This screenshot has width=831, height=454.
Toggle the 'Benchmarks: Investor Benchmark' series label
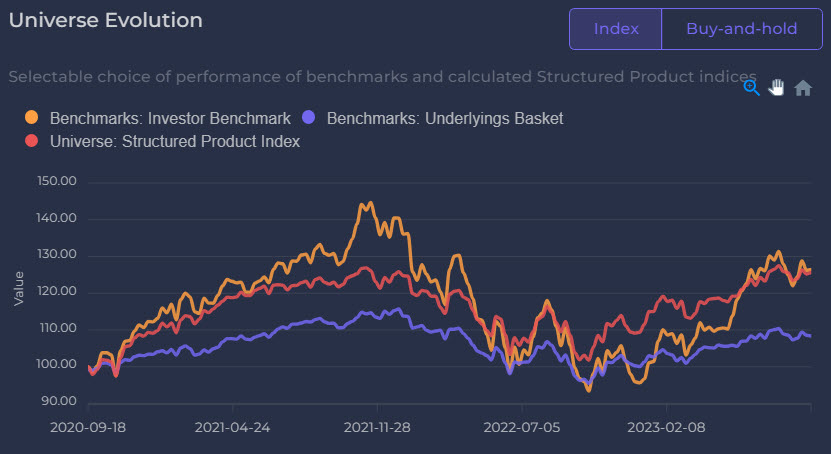pos(170,118)
